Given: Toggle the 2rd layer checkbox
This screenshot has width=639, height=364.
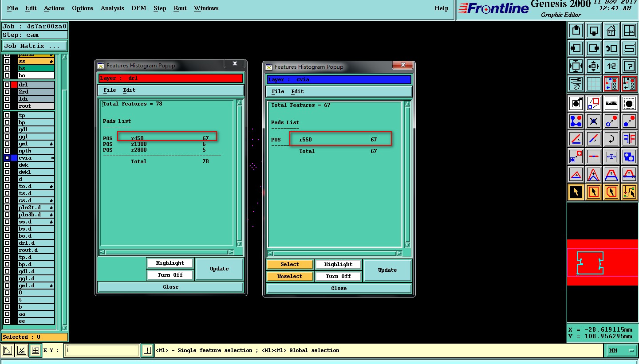Looking at the screenshot, I should pos(7,92).
